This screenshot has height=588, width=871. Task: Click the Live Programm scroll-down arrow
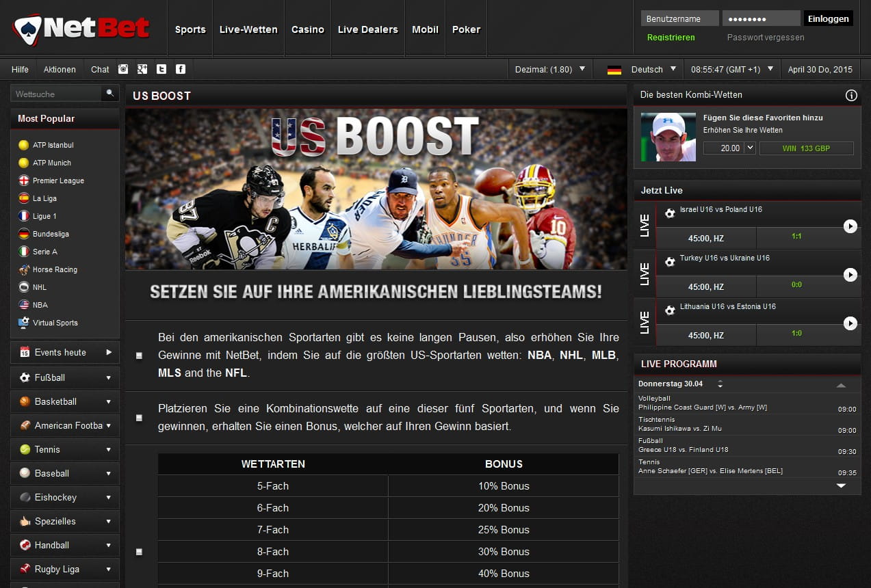click(841, 485)
